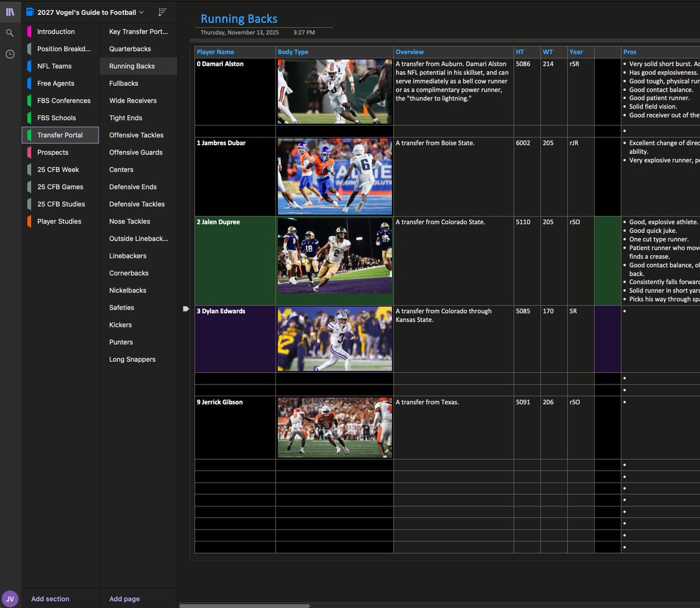
Task: Click the Add page button
Action: (x=124, y=599)
